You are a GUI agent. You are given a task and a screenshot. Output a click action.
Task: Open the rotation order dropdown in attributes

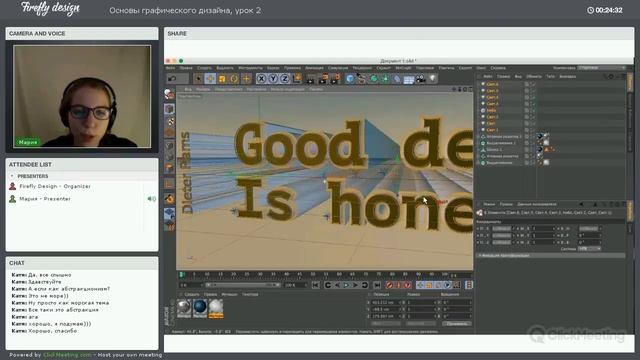click(x=589, y=249)
